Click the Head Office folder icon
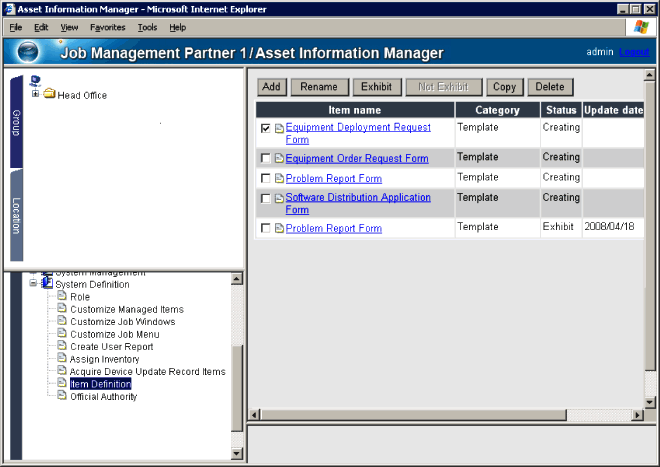The width and height of the screenshot is (660, 467). pos(50,93)
